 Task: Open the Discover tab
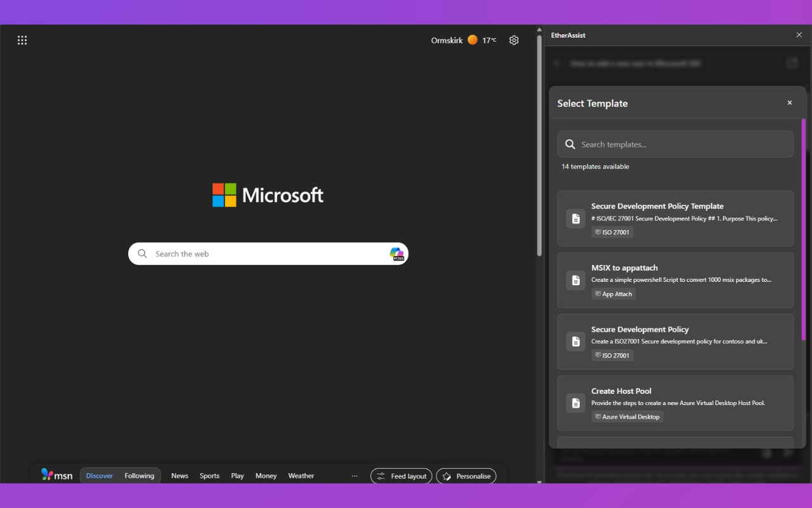click(100, 476)
